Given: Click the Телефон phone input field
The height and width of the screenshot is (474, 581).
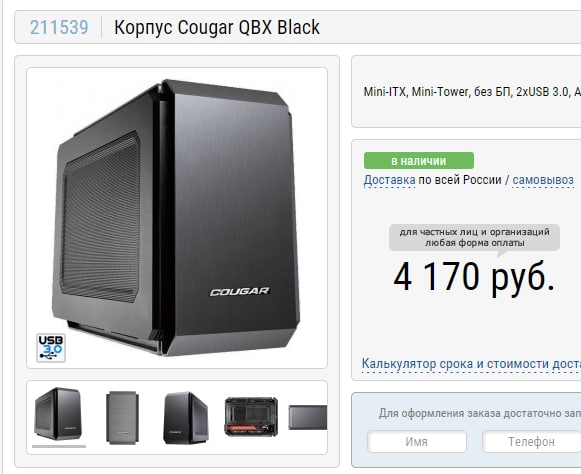Looking at the screenshot, I should [x=531, y=441].
